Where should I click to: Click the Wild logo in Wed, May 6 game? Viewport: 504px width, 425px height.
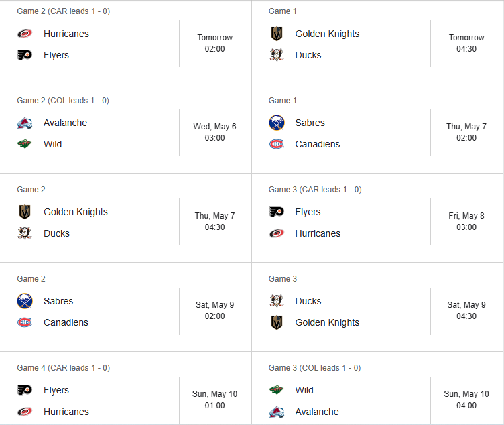coord(25,144)
